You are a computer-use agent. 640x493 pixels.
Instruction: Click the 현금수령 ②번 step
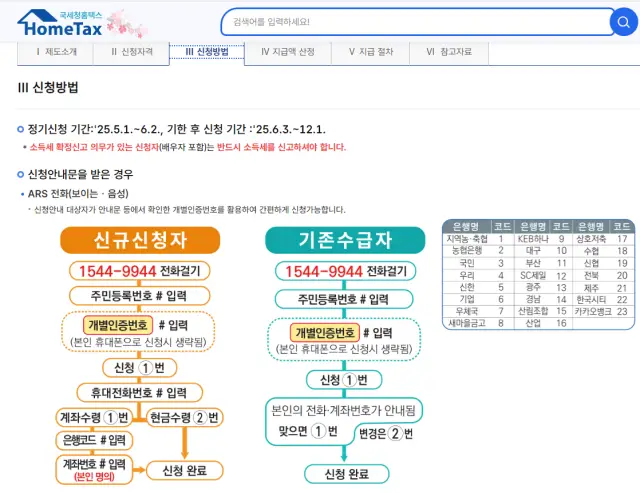(x=184, y=417)
